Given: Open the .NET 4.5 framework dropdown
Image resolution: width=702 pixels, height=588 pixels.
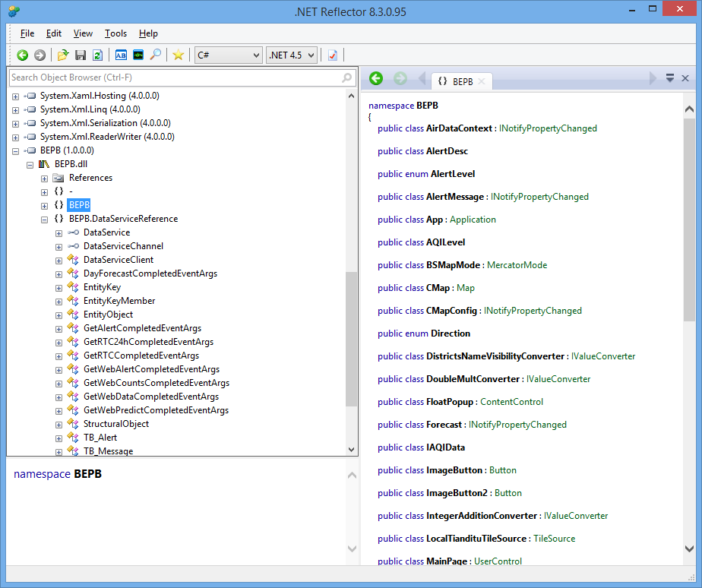Looking at the screenshot, I should click(x=292, y=55).
